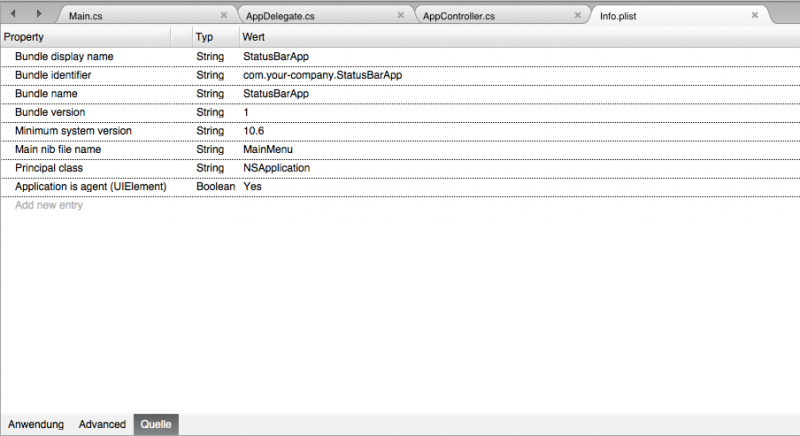Image resolution: width=800 pixels, height=436 pixels.
Task: Toggle the Application is agent Yes value
Action: point(252,187)
